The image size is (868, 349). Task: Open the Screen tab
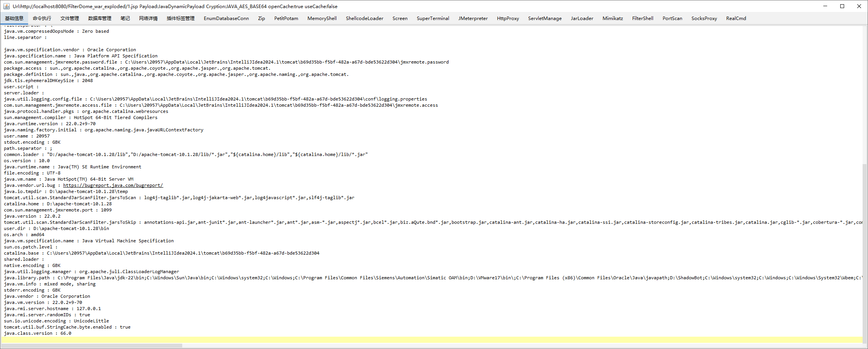(x=400, y=18)
